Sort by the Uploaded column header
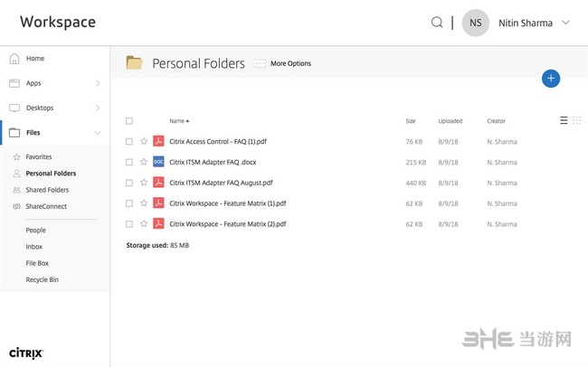The height and width of the screenshot is (367, 588). click(450, 121)
